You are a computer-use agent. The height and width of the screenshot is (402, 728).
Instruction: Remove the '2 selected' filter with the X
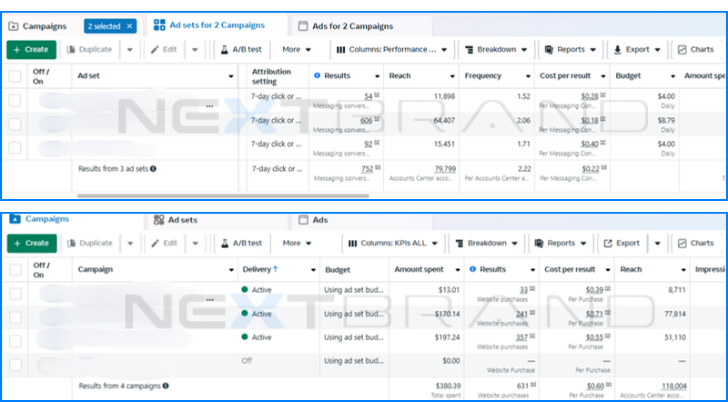(128, 25)
